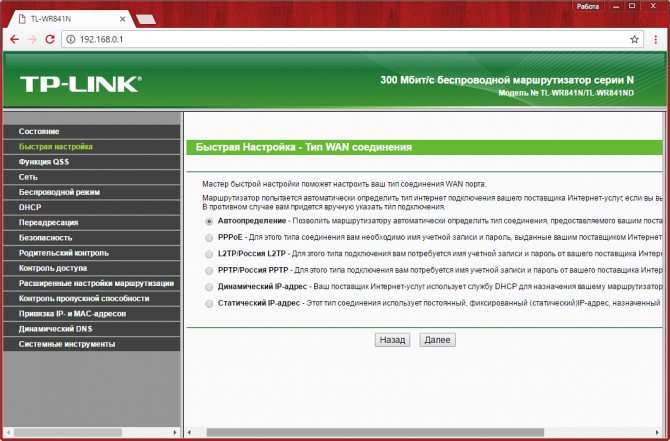
Task: Open the DHCP menu section
Action: (91, 207)
